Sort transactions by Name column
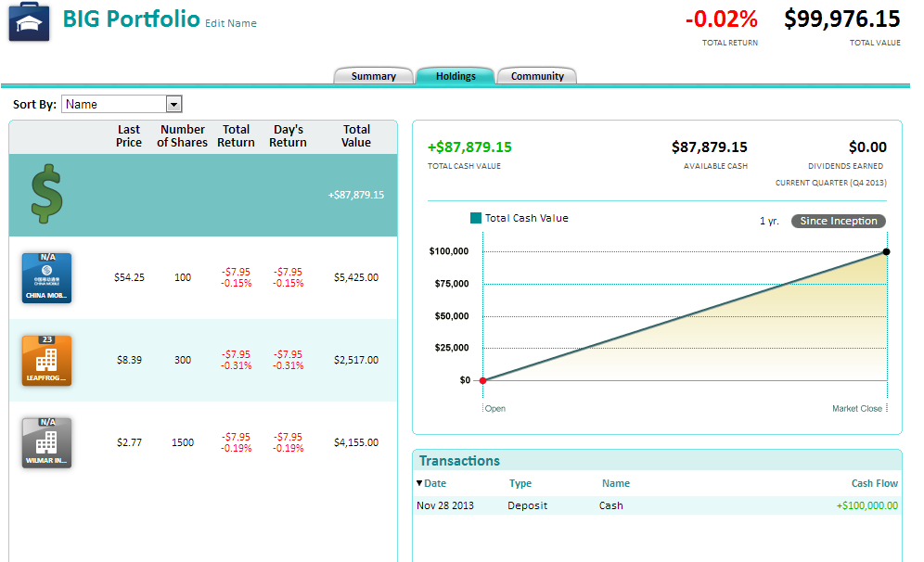Image resolution: width=924 pixels, height=562 pixels. point(615,483)
